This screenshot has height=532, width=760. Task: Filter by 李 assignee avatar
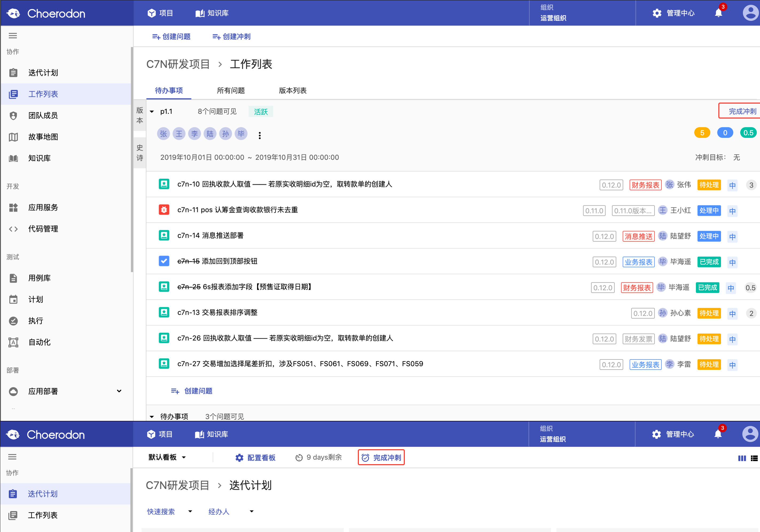(x=195, y=134)
